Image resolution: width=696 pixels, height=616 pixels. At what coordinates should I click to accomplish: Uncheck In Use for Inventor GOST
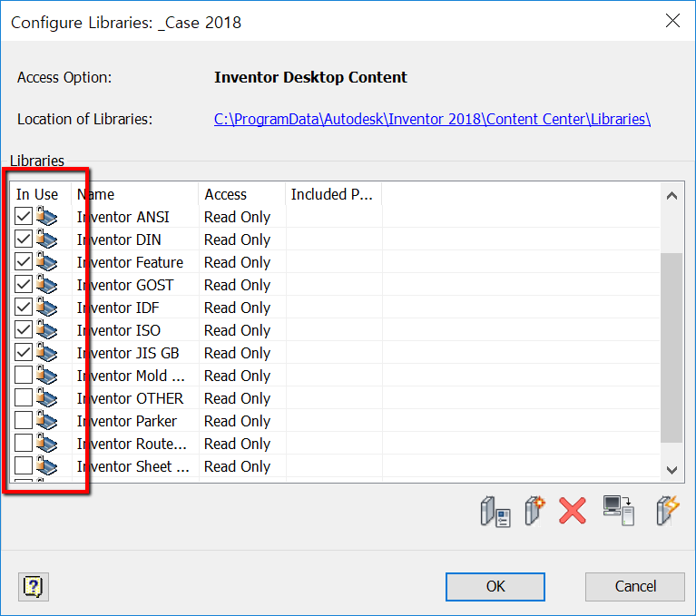coord(24,284)
